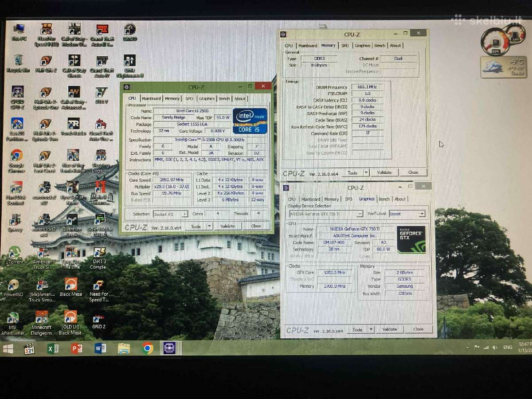Click the NVIDIA GeForce GTX logo
The width and height of the screenshot is (532, 399).
click(411, 240)
